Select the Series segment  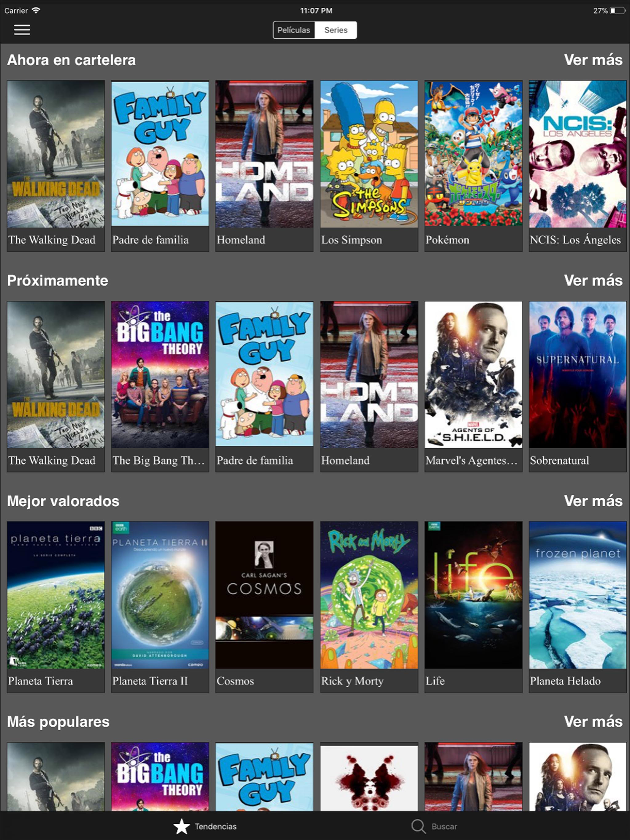tap(336, 30)
